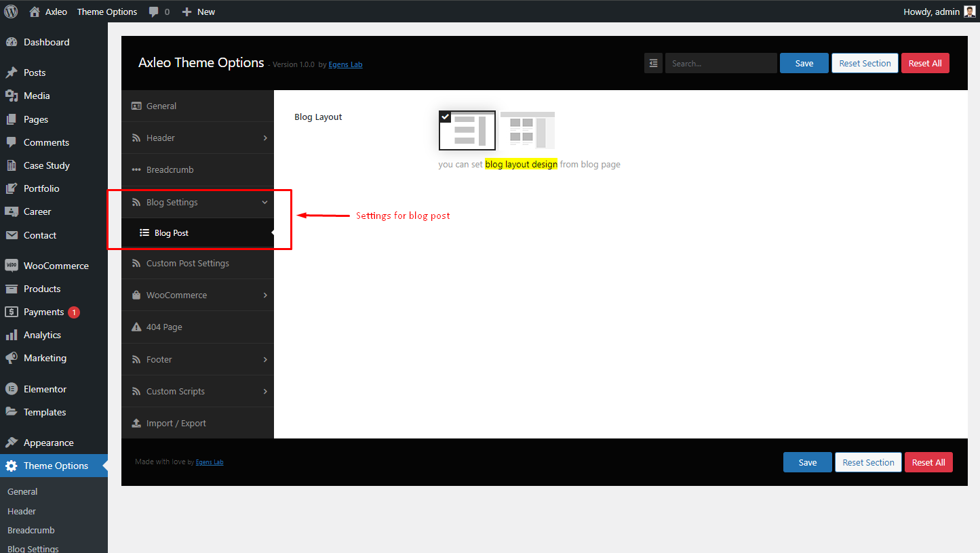Click the Portfolio icon in sidebar

pos(11,188)
